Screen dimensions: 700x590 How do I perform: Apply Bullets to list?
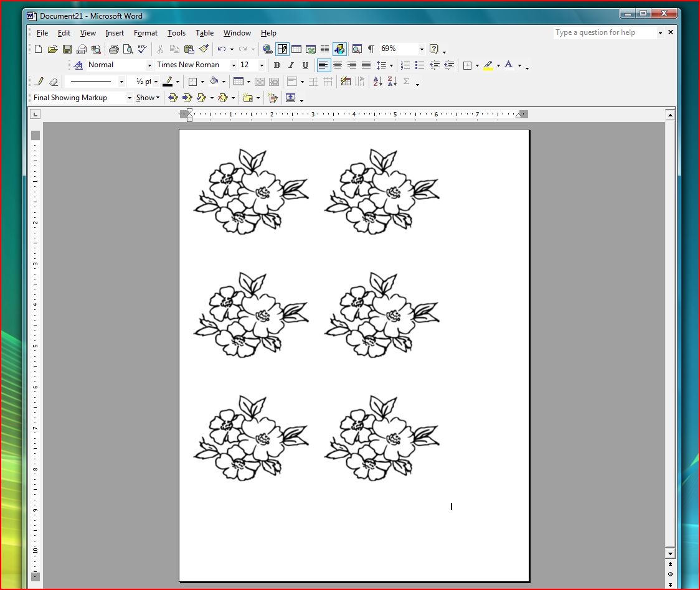(x=420, y=65)
